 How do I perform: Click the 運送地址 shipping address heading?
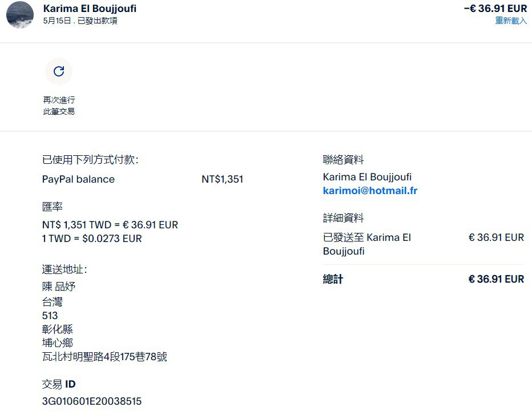click(65, 269)
